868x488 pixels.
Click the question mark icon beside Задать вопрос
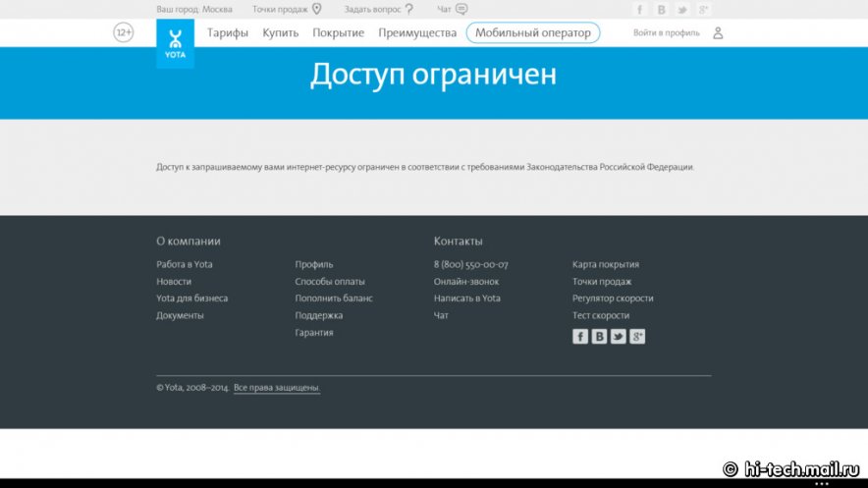pyautogui.click(x=409, y=9)
